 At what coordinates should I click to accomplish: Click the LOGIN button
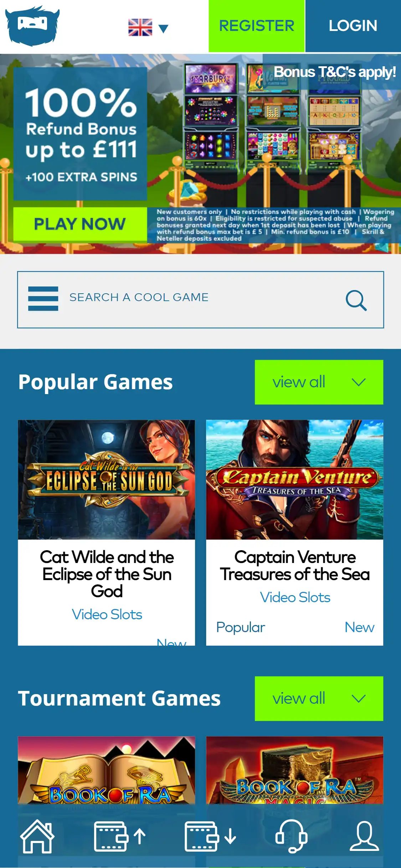click(353, 26)
